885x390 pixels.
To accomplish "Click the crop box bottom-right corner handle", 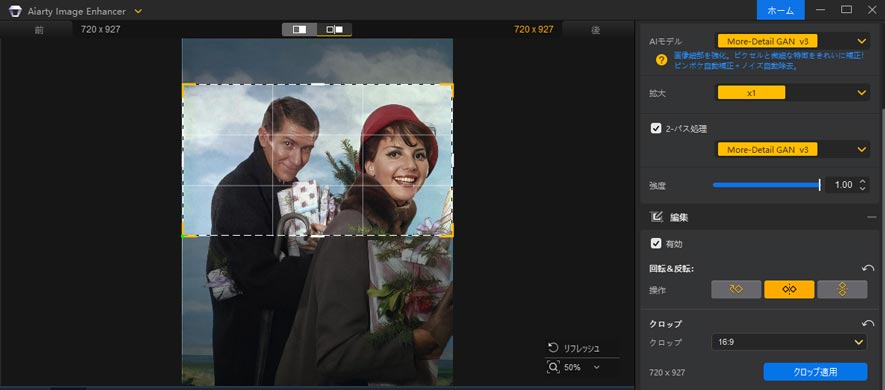I will [450, 233].
